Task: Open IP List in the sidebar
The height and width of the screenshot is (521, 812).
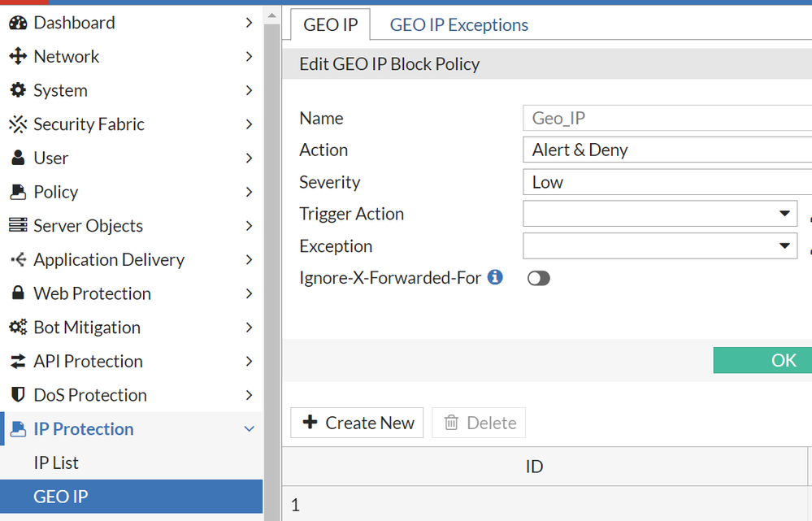Action: tap(56, 463)
